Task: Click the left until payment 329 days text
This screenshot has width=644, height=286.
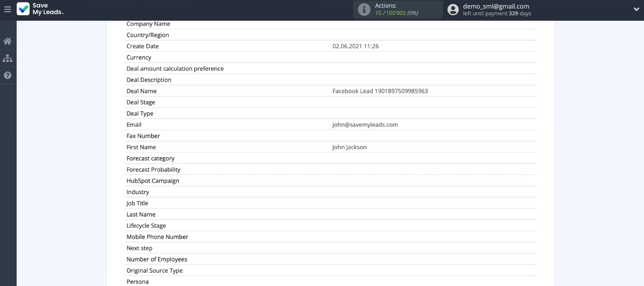Action: coord(497,13)
